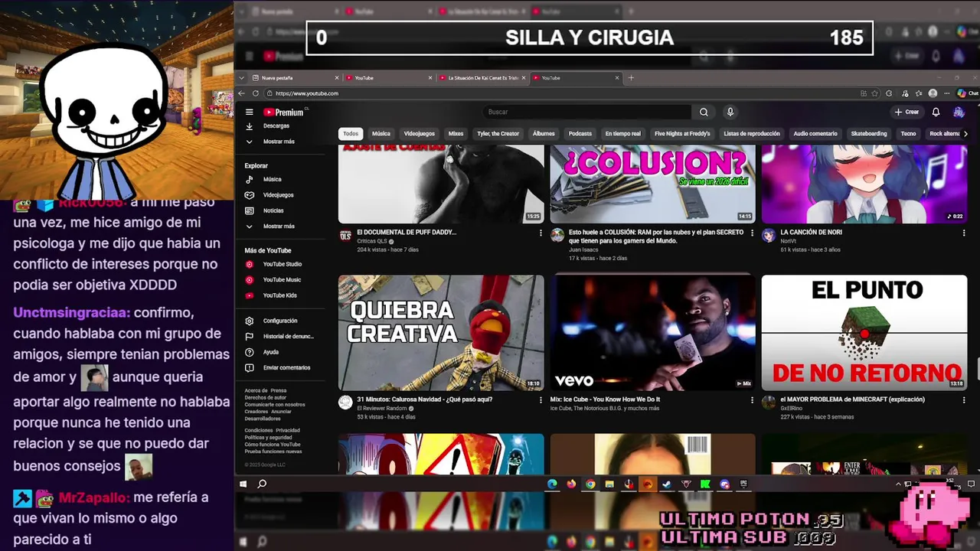
Task: Open QUIEBRA CREATIVA video thumbnail
Action: coord(441,333)
